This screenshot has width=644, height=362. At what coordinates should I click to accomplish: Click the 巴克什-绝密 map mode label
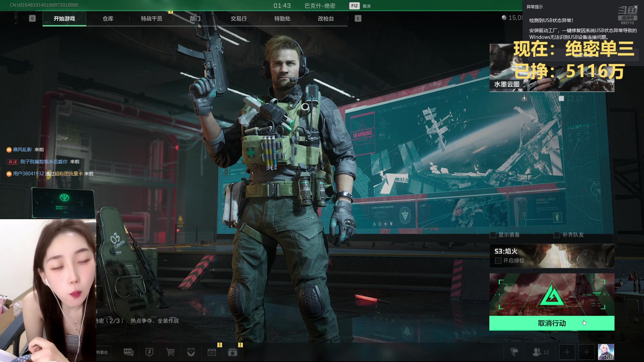point(320,6)
